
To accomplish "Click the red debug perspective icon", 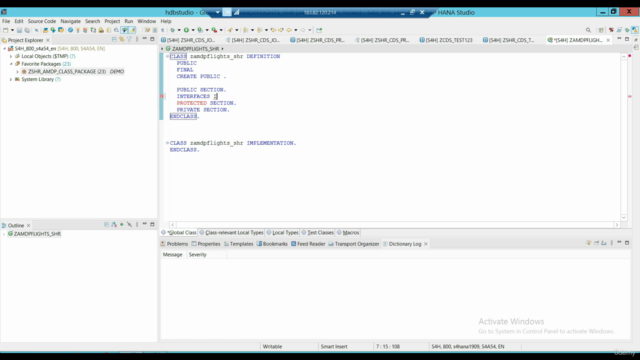I will click(611, 30).
